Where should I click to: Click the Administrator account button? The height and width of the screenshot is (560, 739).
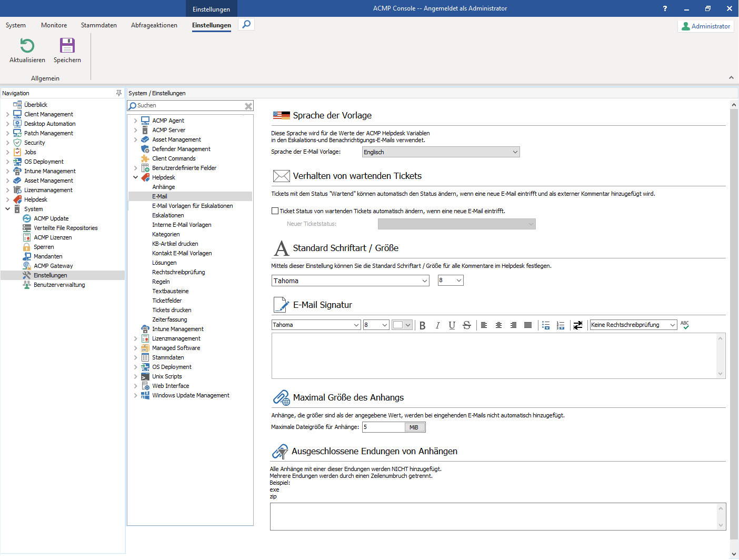705,26
